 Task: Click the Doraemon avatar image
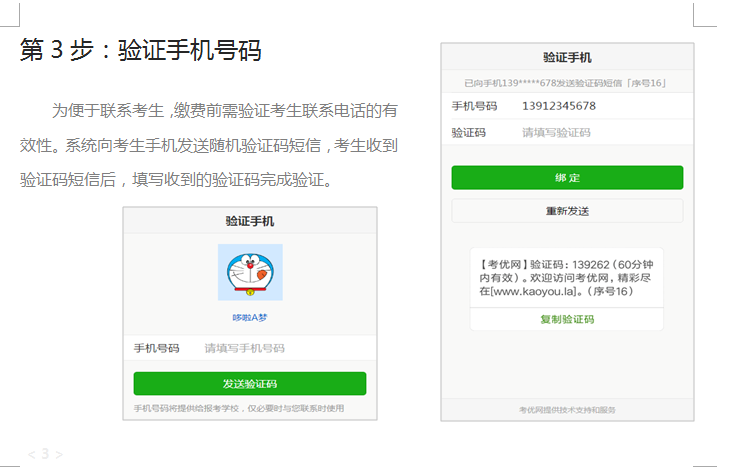click(x=250, y=271)
